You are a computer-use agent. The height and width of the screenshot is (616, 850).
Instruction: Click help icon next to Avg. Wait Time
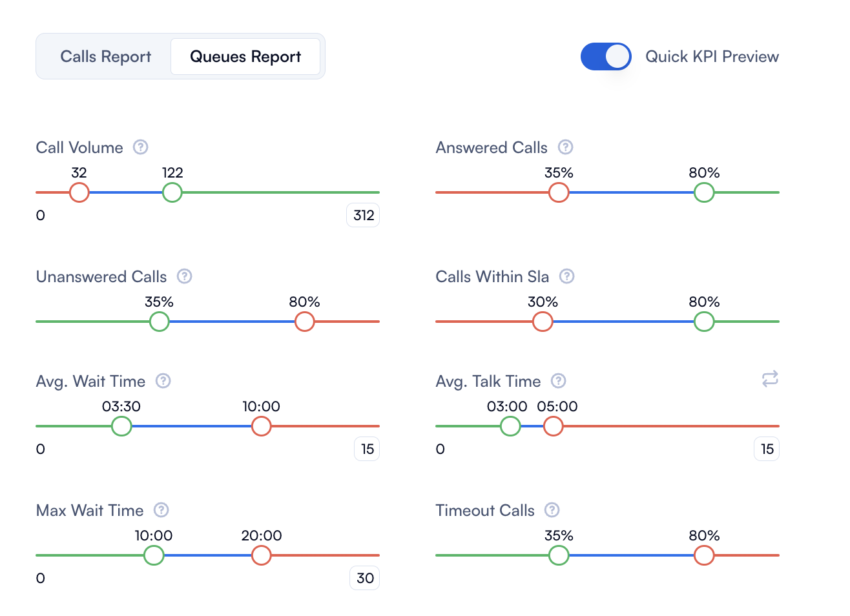click(163, 381)
